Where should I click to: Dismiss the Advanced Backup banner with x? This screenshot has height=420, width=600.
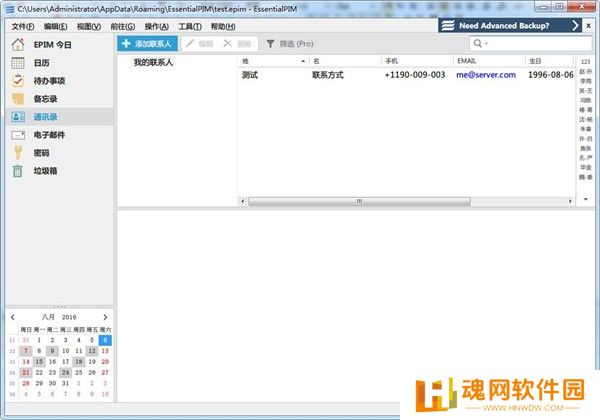pos(589,26)
